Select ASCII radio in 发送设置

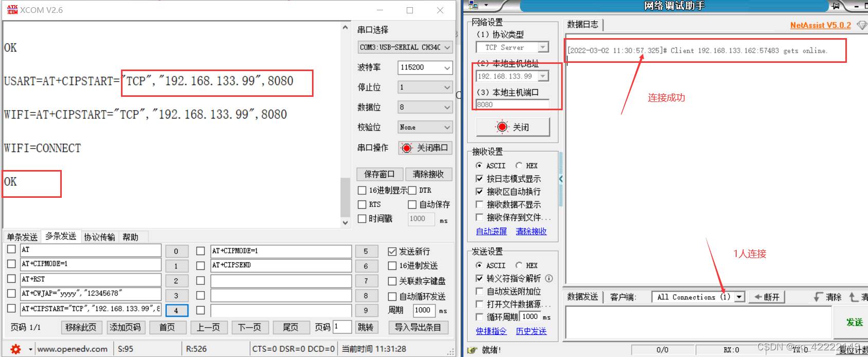coord(479,265)
